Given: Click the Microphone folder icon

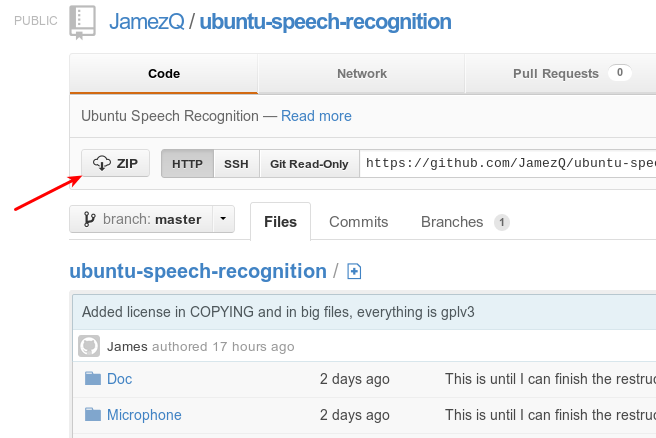Looking at the screenshot, I should click(93, 415).
